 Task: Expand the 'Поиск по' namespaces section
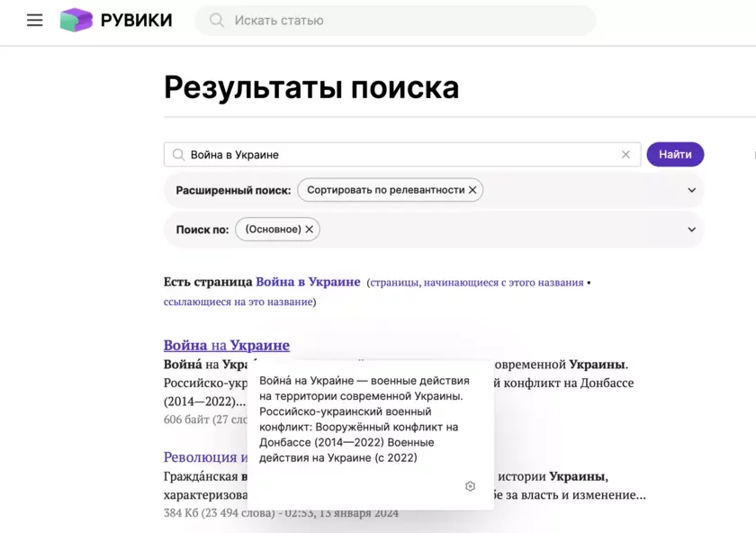click(691, 230)
